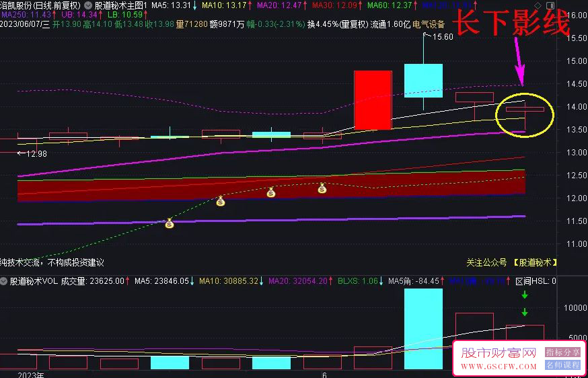Open the main chart indicator dropdown arrow
Viewport: 588px width, 378px height.
tap(87, 5)
